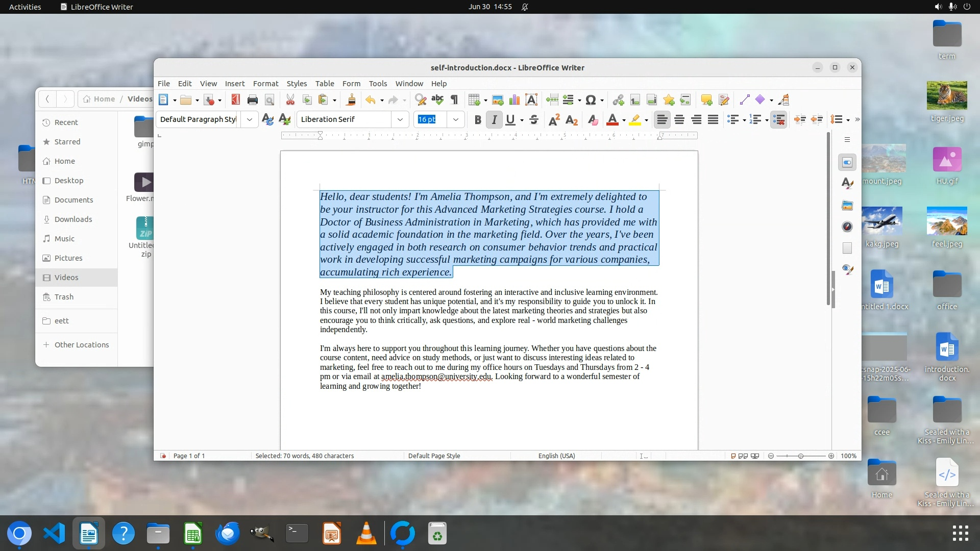
Task: Open the Tools menu
Action: click(378, 83)
